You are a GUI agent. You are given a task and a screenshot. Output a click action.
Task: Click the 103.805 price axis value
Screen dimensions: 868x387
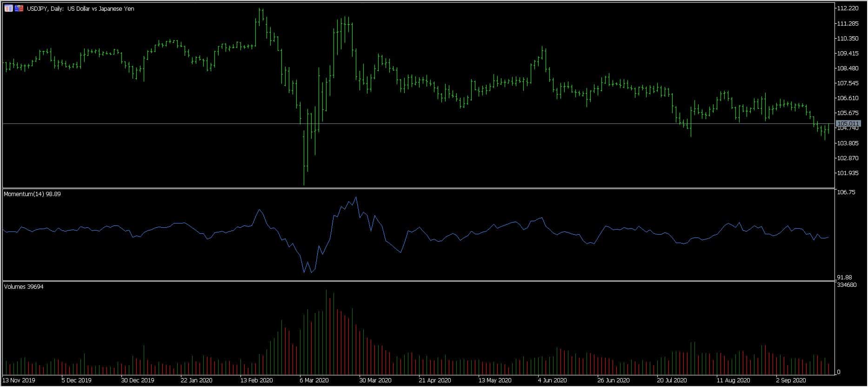point(848,143)
